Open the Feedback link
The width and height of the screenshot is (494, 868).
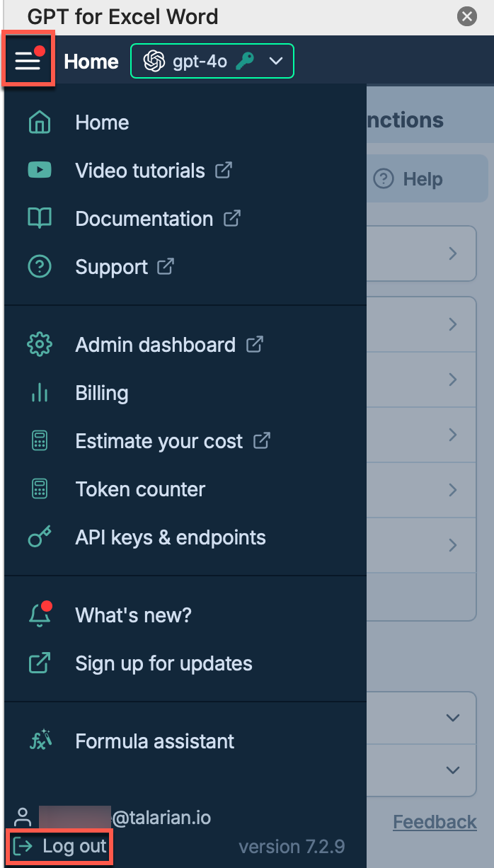click(435, 821)
